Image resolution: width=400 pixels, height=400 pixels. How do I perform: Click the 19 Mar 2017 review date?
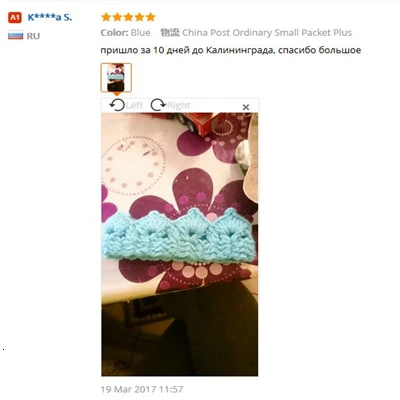142,389
